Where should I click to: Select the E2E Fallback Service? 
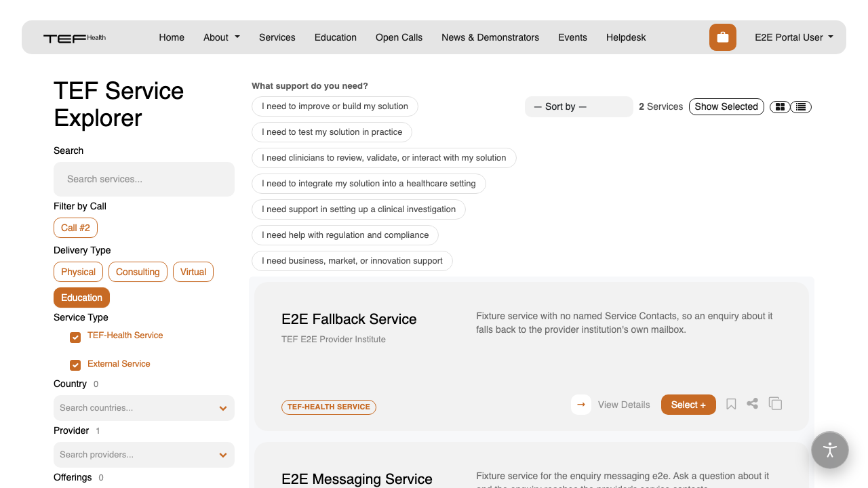tap(688, 405)
